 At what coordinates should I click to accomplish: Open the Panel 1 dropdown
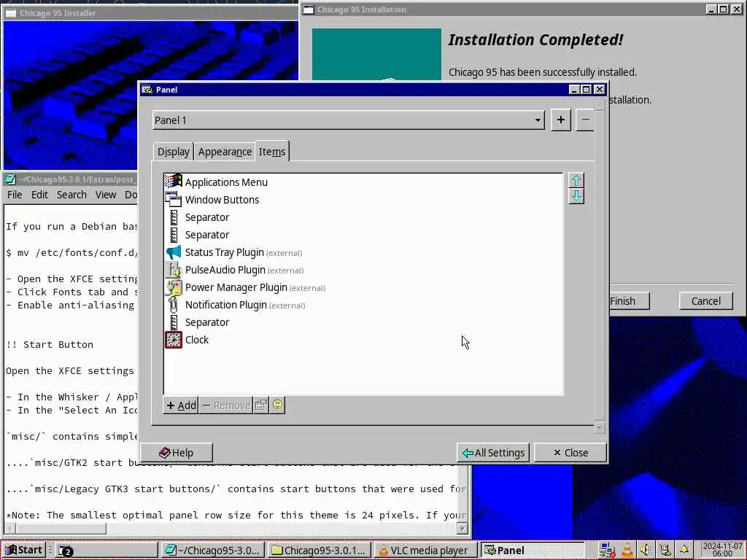point(349,120)
